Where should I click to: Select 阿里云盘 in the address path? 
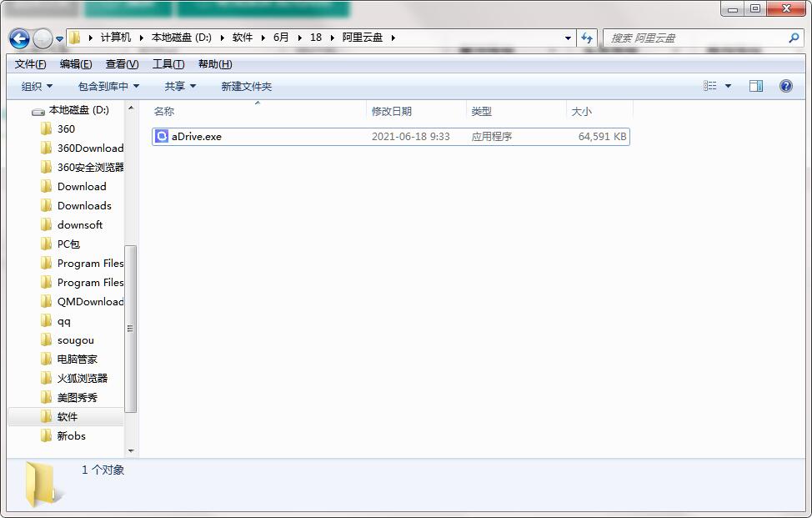(x=363, y=38)
